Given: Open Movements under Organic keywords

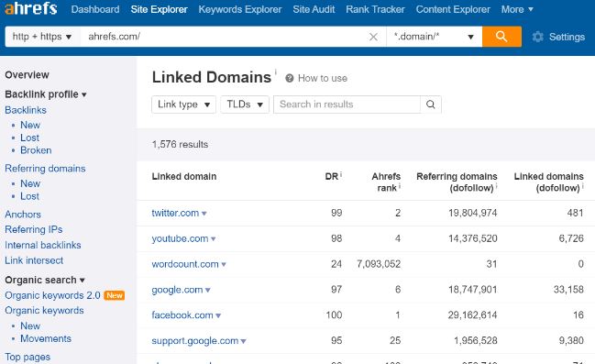Looking at the screenshot, I should coord(46,338).
